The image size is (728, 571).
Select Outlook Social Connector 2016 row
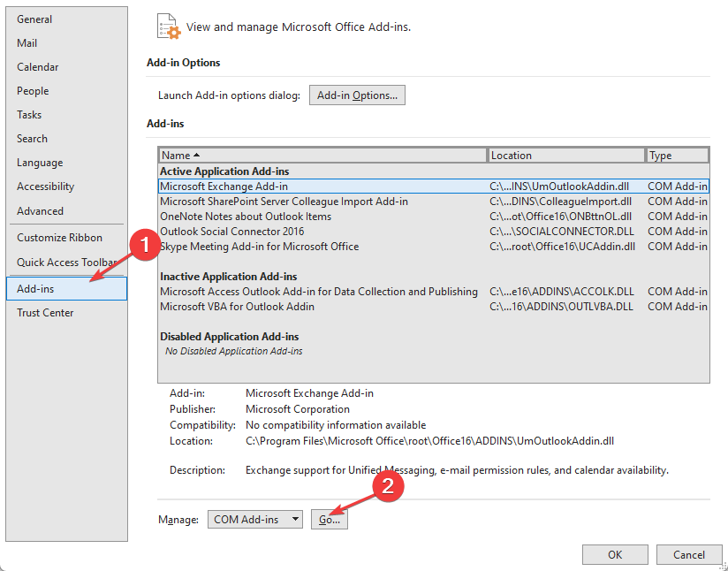(x=434, y=232)
